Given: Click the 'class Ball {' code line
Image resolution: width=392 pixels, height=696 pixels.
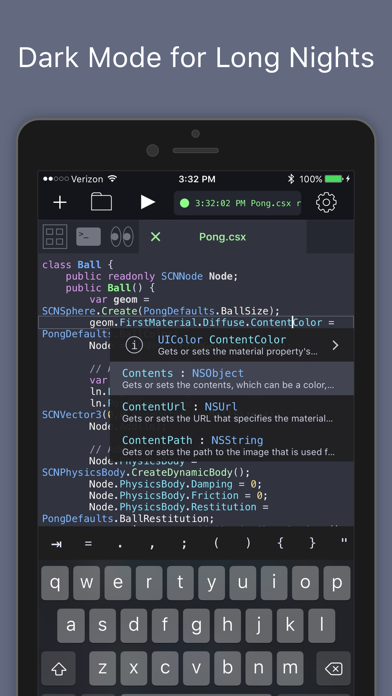Looking at the screenshot, I should 78,265.
